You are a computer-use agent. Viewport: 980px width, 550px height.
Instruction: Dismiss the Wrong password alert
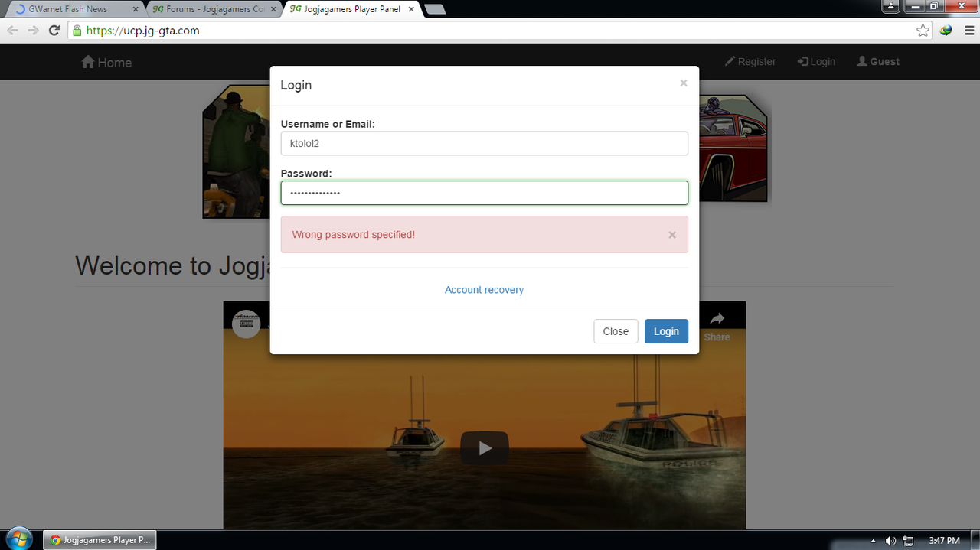click(672, 235)
